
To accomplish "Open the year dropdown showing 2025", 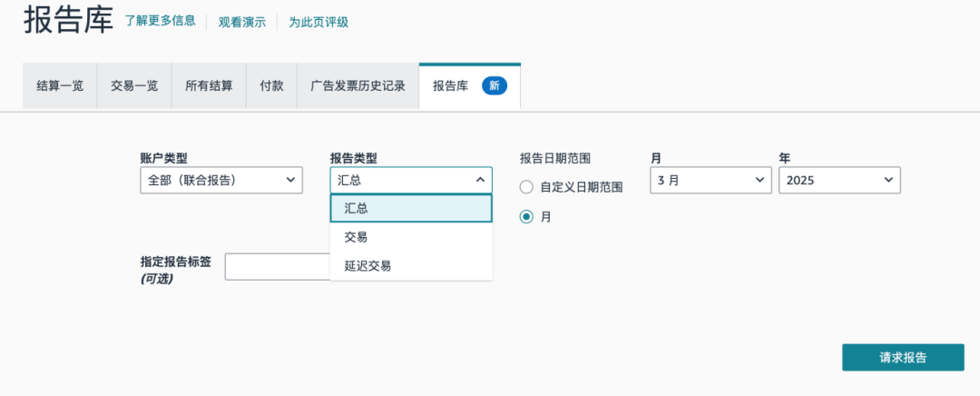I will point(839,180).
